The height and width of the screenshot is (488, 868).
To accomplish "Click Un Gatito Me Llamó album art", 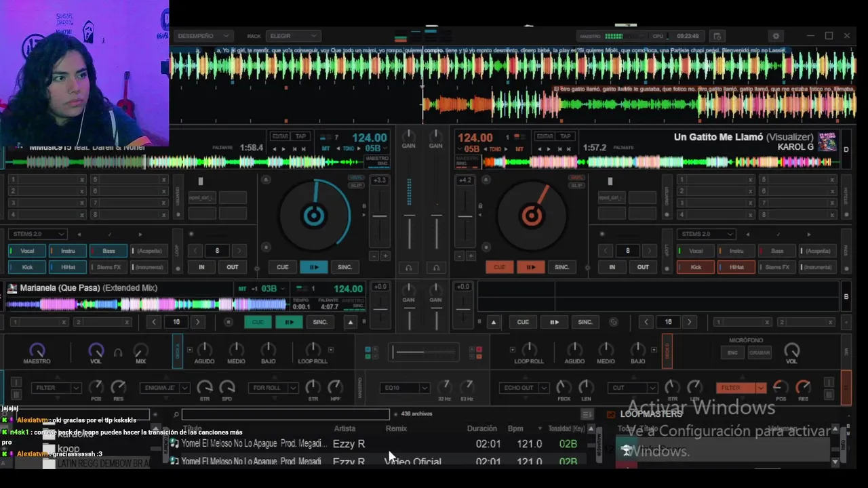I will click(827, 141).
